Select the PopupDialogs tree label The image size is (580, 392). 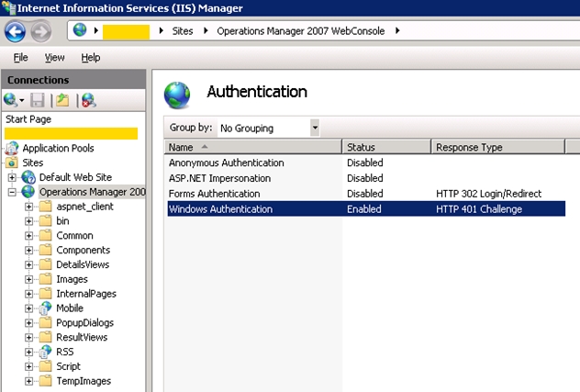pos(84,323)
